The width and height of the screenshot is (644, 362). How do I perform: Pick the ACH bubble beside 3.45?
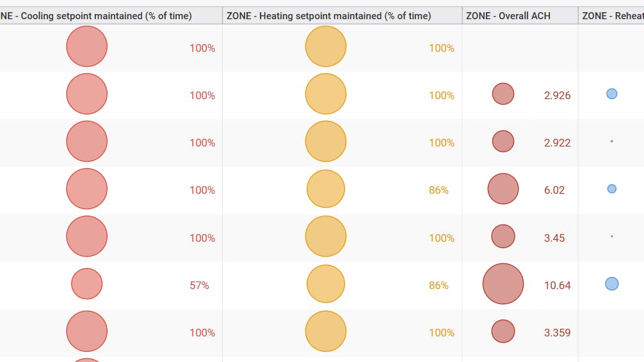tap(503, 237)
